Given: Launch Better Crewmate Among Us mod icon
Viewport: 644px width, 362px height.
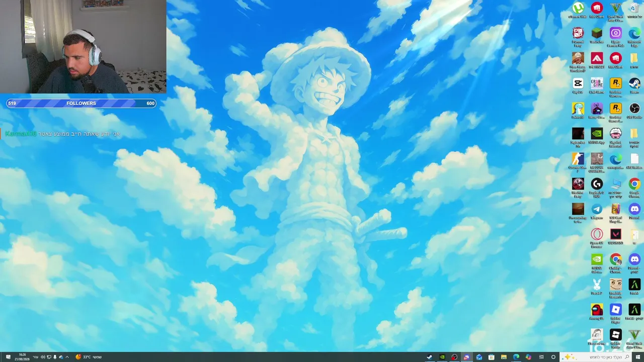Looking at the screenshot, I should click(597, 111).
